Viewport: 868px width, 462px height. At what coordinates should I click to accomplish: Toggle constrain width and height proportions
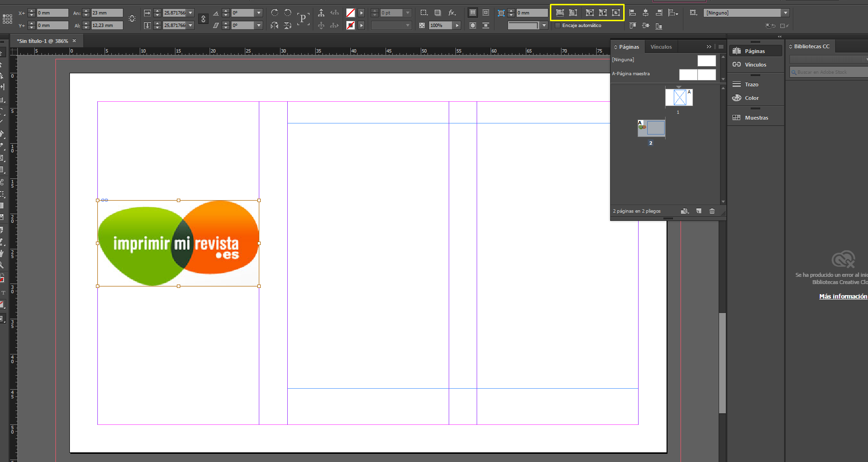[x=132, y=19]
